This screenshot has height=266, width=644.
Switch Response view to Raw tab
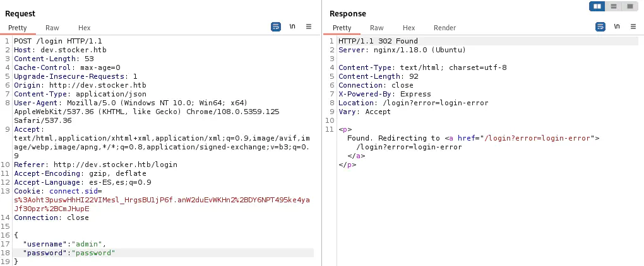[x=377, y=28]
